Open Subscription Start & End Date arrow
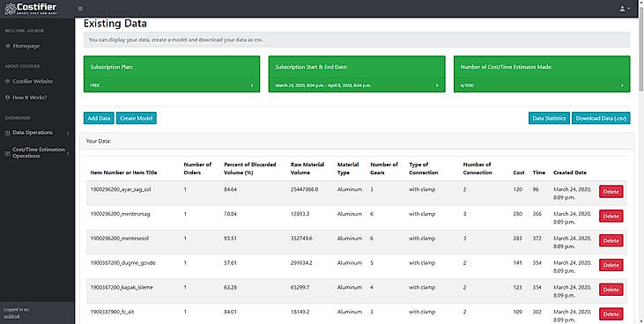 [437, 85]
